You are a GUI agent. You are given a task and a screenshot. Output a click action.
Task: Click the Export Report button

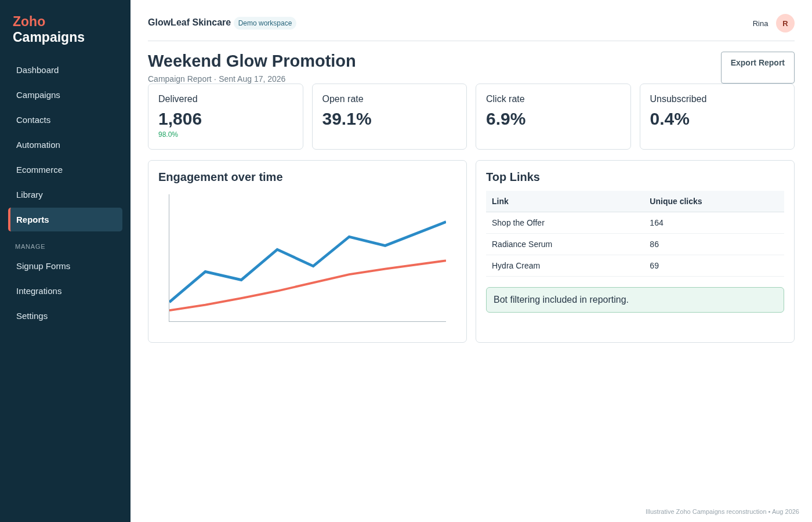tap(757, 67)
